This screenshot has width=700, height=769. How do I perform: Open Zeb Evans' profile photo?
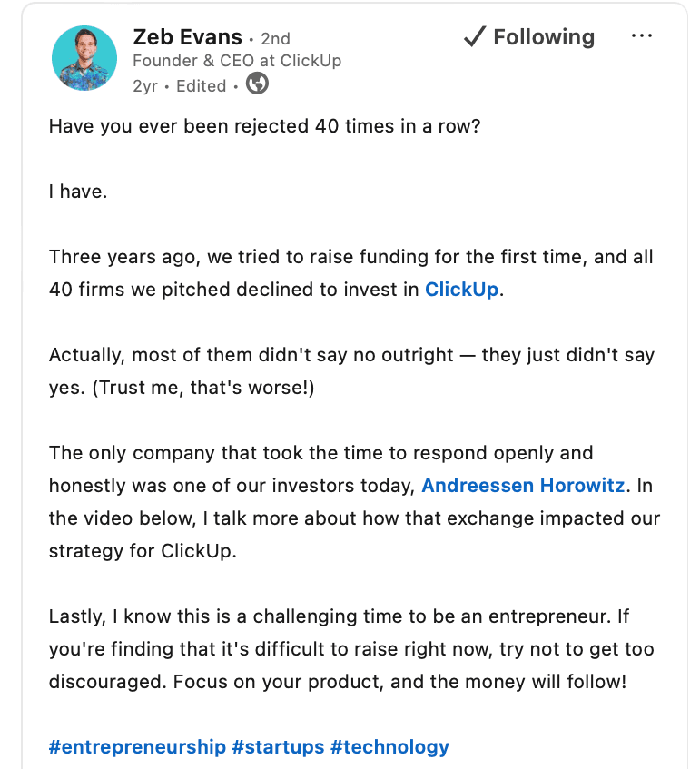pos(84,58)
